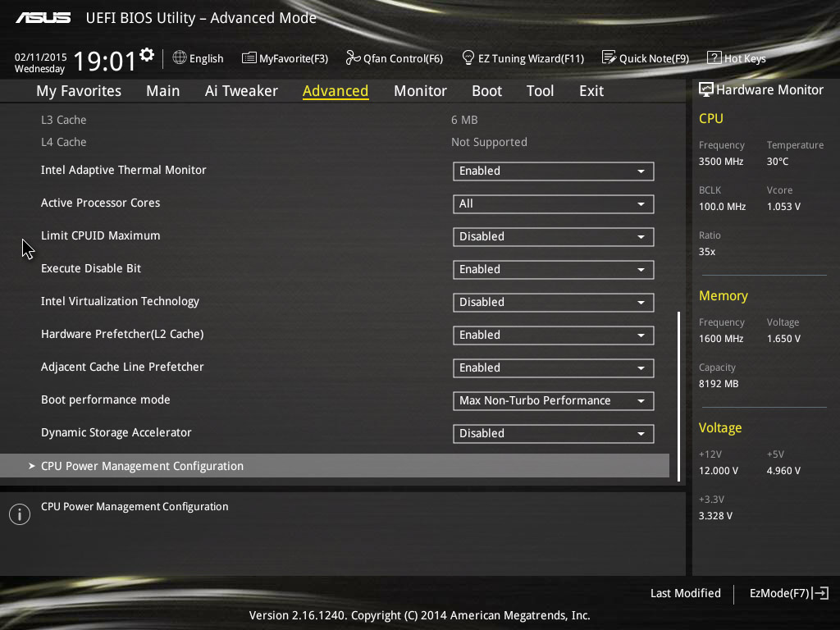The image size is (840, 630).
Task: Select the Hardware Prefetcher(L2 Cache) label
Action: pos(122,335)
